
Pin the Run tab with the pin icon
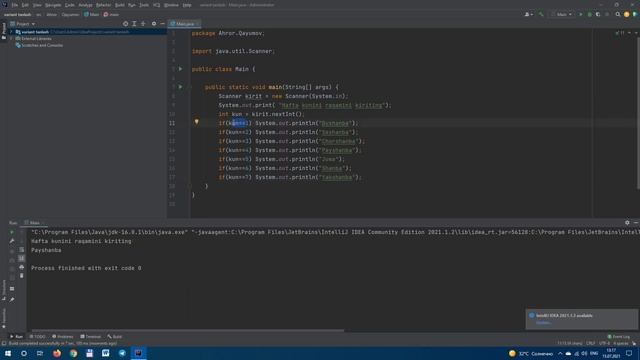click(x=12, y=300)
